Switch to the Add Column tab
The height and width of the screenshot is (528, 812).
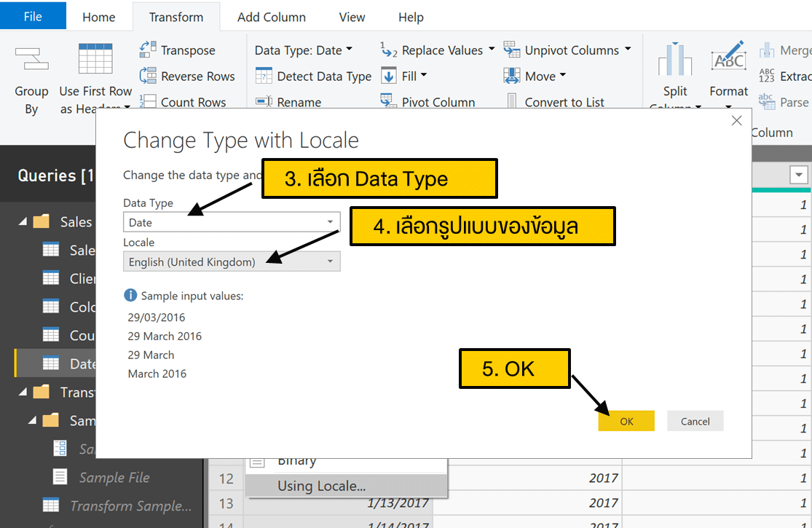pyautogui.click(x=271, y=17)
